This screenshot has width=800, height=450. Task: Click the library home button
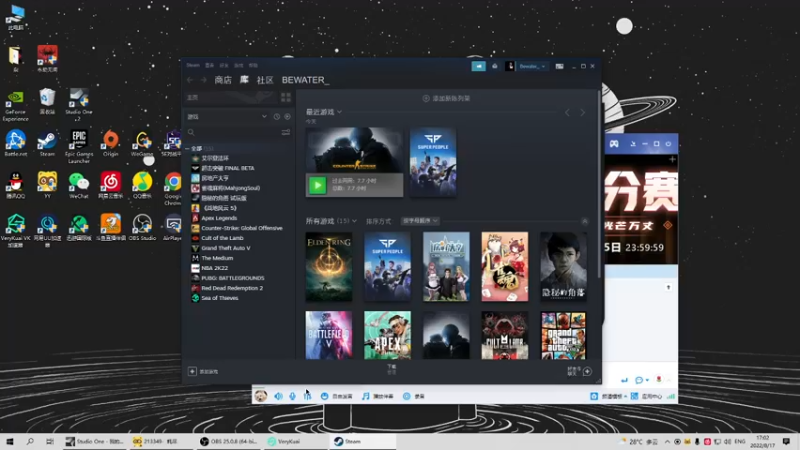pos(231,97)
